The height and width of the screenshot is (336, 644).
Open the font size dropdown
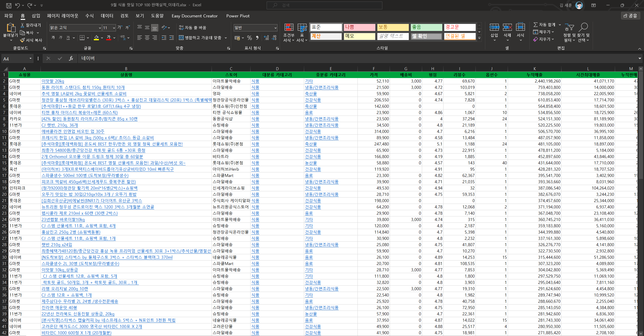(114, 28)
